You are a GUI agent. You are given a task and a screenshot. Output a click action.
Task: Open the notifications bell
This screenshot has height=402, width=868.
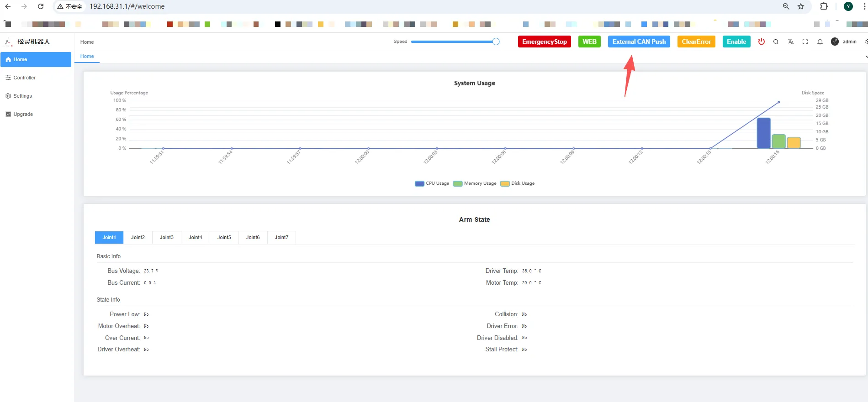click(x=820, y=42)
